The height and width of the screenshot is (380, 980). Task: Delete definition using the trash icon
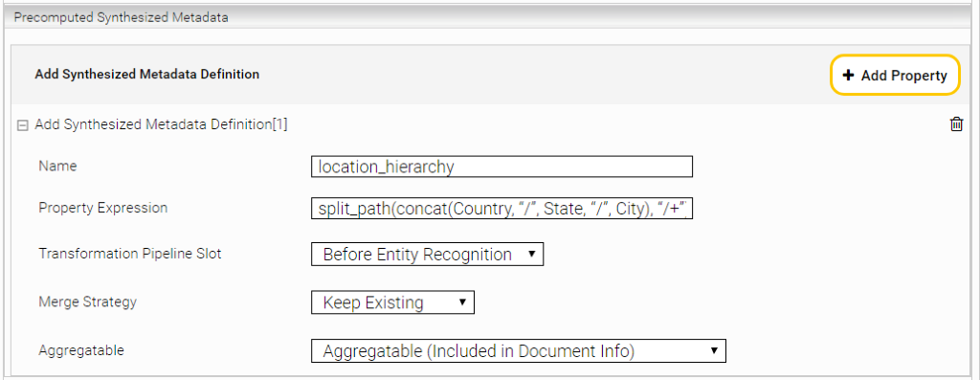[956, 124]
